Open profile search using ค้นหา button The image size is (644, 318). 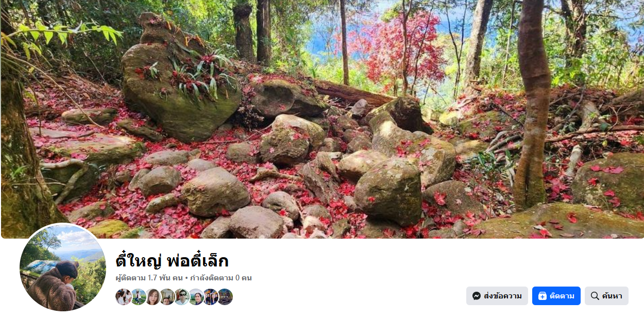pyautogui.click(x=606, y=296)
